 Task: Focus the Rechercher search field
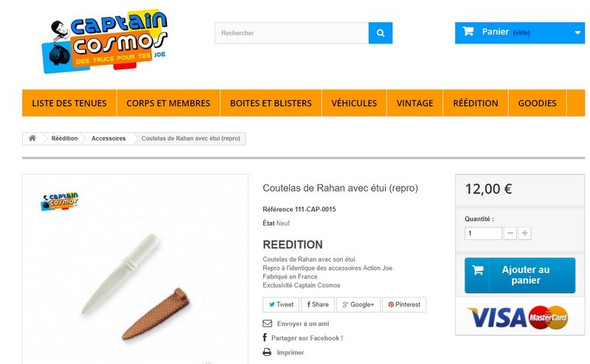tap(291, 33)
